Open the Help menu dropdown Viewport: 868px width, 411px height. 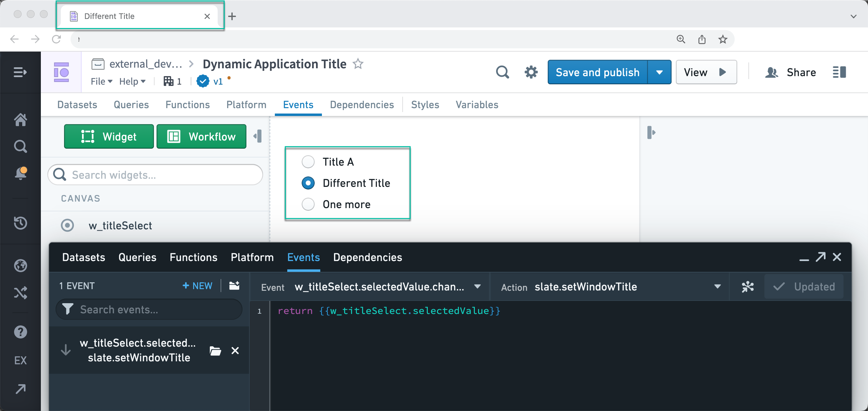pyautogui.click(x=132, y=81)
